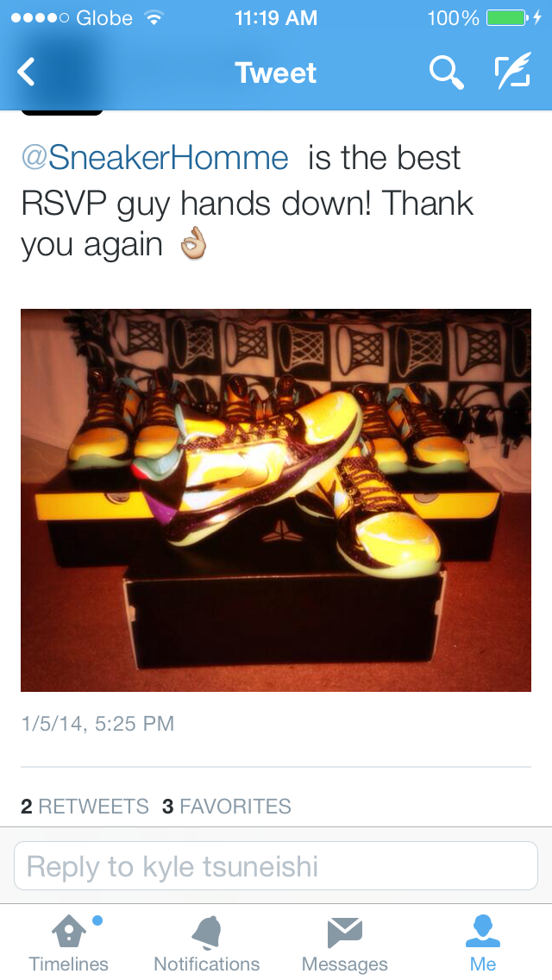Tap the Wi-Fi status icon

pyautogui.click(x=153, y=17)
